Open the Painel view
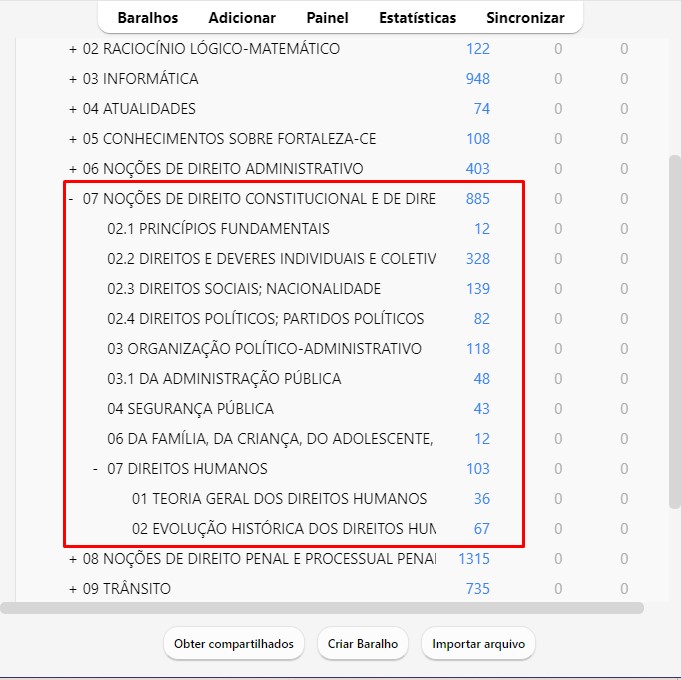 point(328,18)
